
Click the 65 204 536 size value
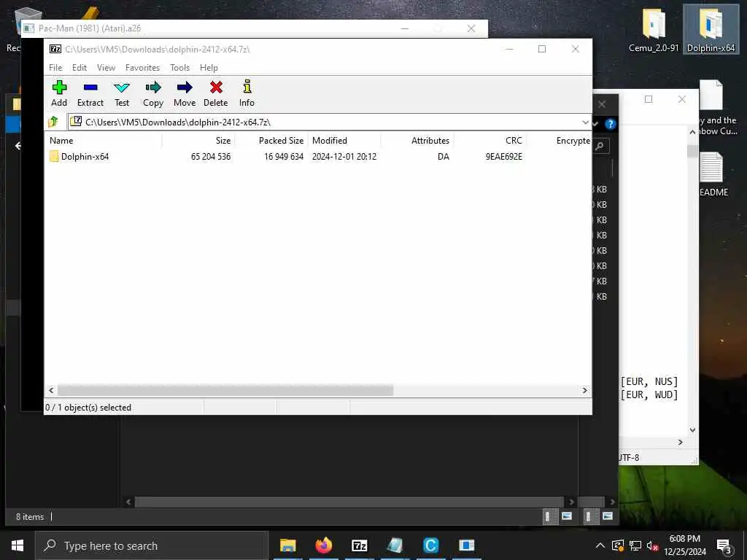(x=211, y=157)
